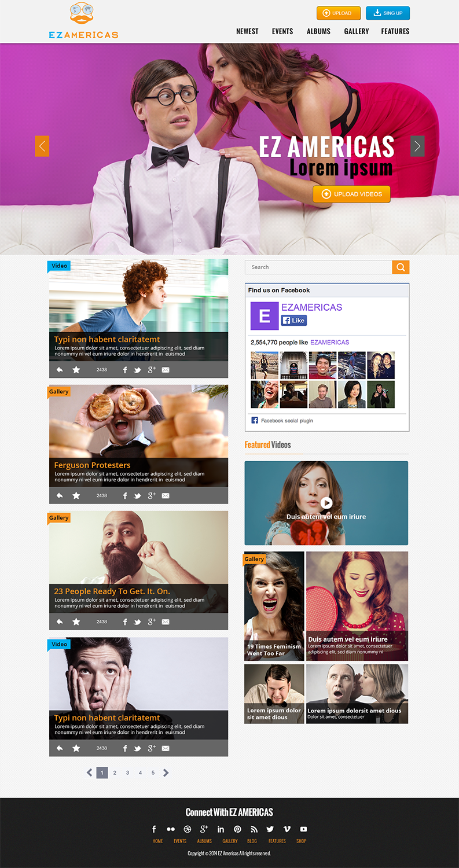The image size is (459, 868).
Task: Open 23 People Ready To Get. It. On. headline
Action: [112, 591]
